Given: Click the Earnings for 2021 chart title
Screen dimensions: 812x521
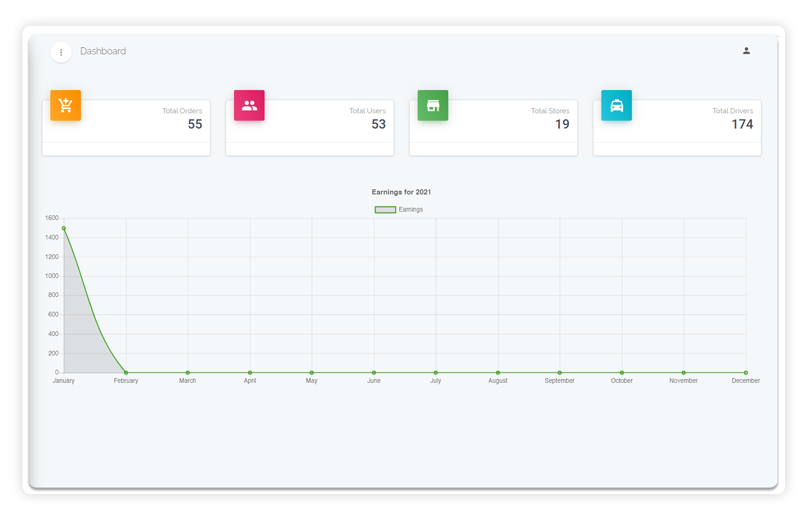Looking at the screenshot, I should tap(401, 192).
